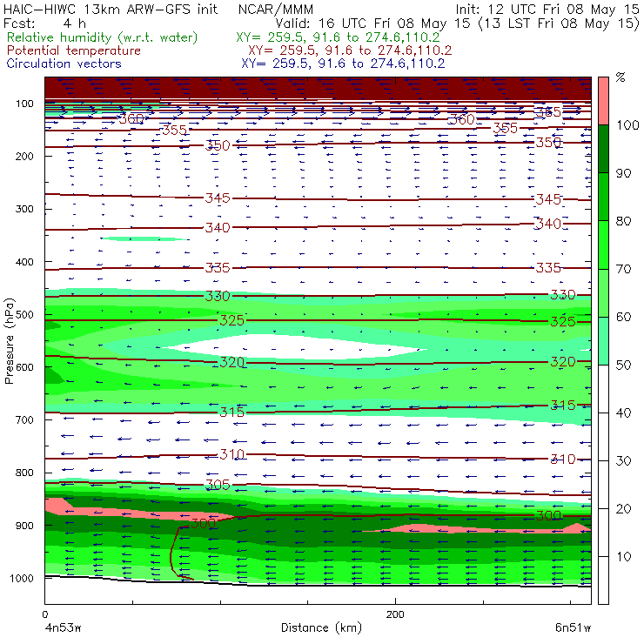644x644 pixels.
Task: Click the '4n53w' start coordinate label
Action: tap(63, 628)
